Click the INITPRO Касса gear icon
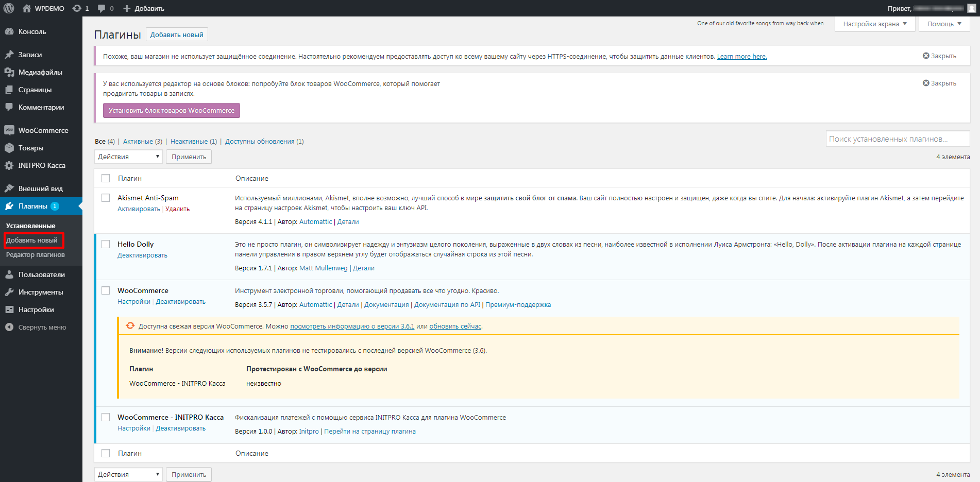980x482 pixels. tap(9, 165)
